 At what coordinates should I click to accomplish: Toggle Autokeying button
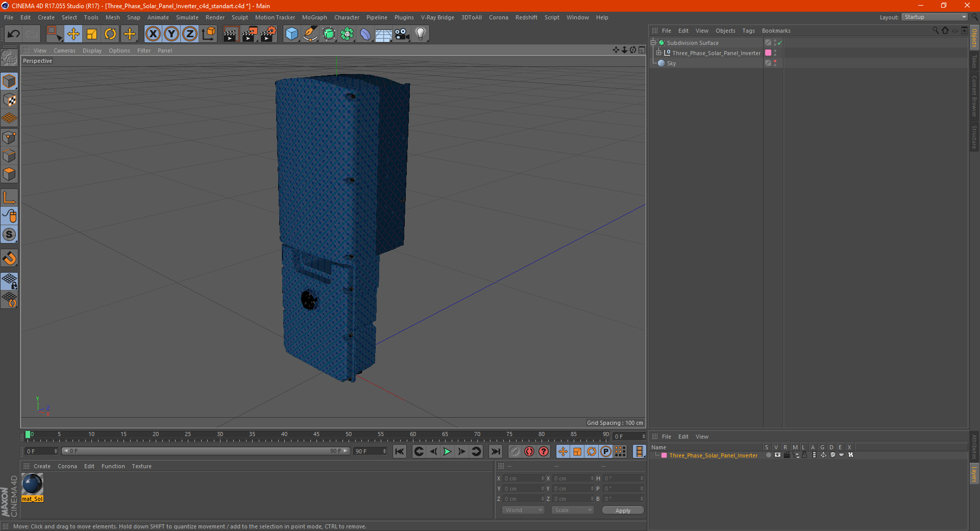click(529, 451)
